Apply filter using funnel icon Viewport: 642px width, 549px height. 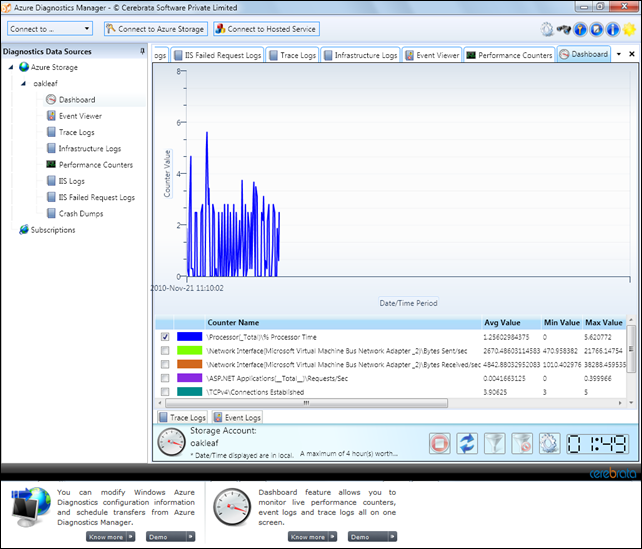tap(495, 443)
